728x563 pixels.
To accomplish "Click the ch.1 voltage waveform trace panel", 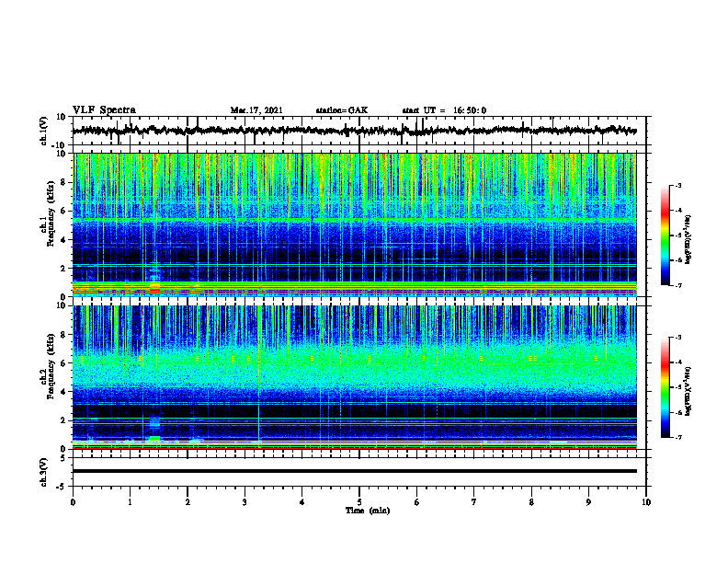I will [358, 131].
